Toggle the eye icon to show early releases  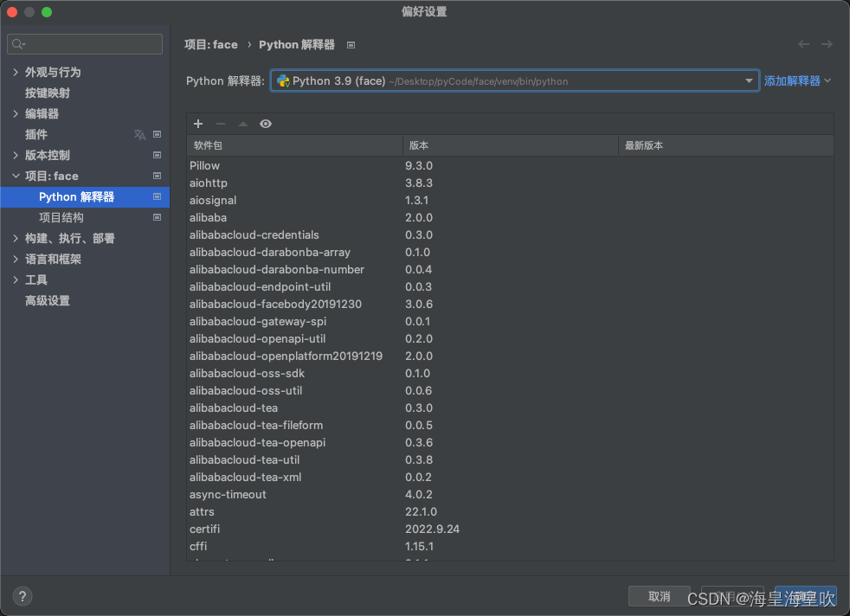tap(266, 124)
